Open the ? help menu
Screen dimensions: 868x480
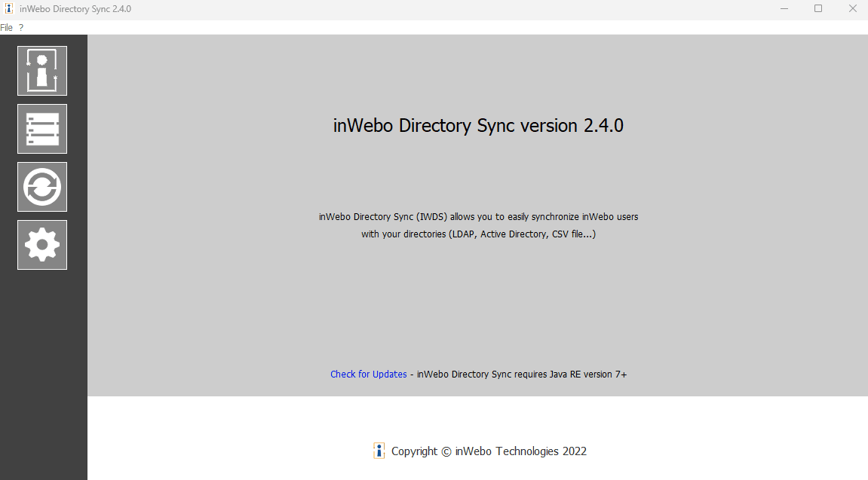[x=21, y=28]
